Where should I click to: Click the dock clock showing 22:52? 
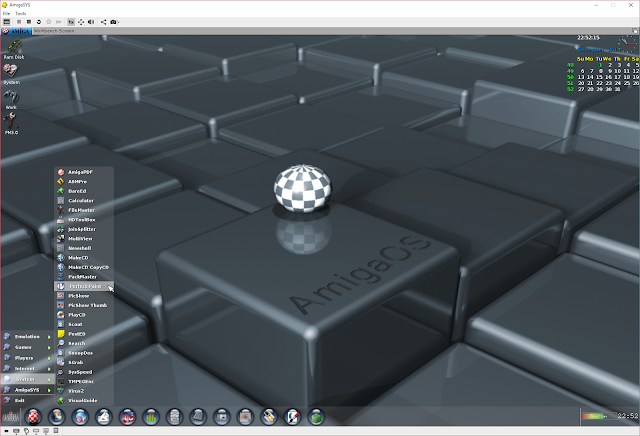tap(628, 416)
